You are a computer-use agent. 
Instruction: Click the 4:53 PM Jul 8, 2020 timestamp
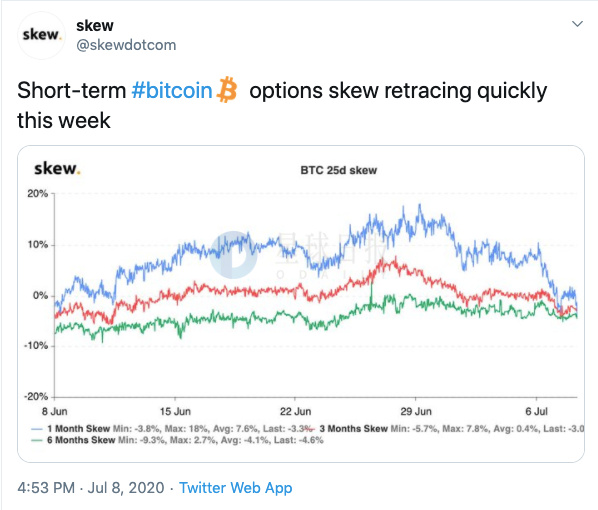[x=91, y=487]
